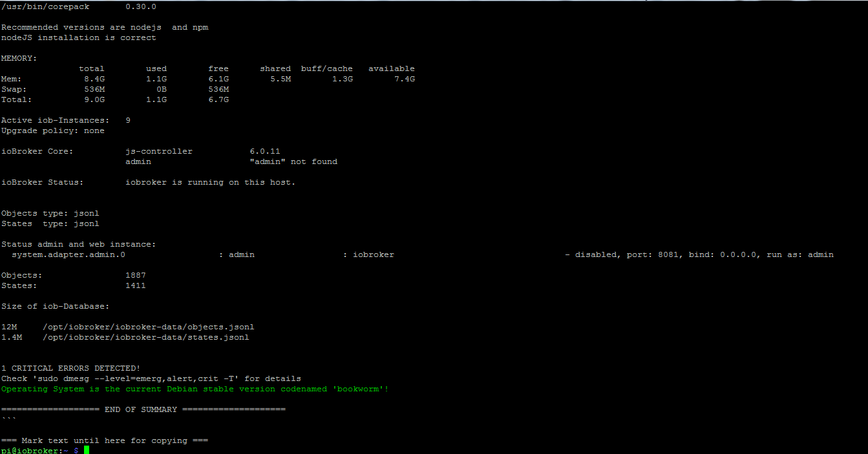Click Mem buff/cache value '1.3G'
The image size is (868, 454).
point(343,79)
